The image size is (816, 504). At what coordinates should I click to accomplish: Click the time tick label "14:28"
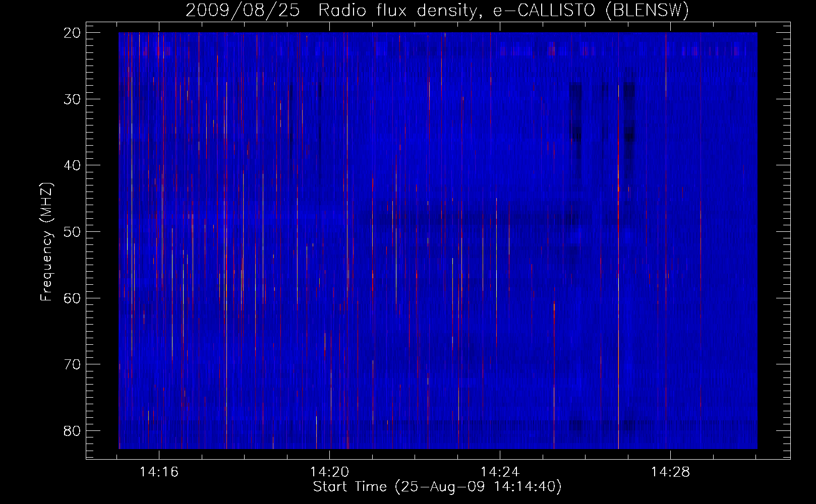coord(670,472)
